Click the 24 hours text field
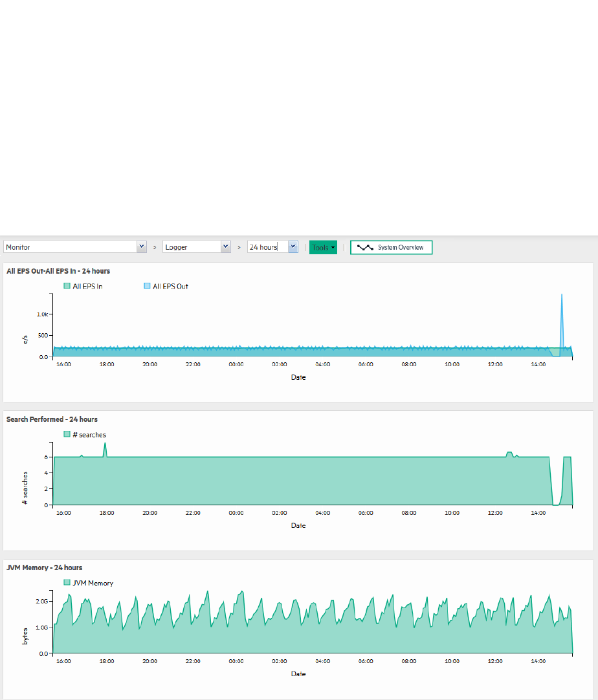The image size is (598, 700). (x=267, y=247)
